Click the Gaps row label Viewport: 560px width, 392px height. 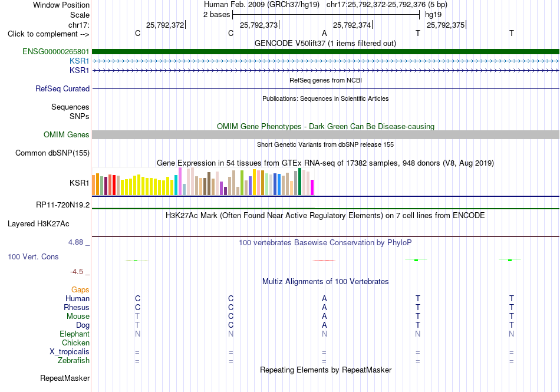pyautogui.click(x=80, y=289)
